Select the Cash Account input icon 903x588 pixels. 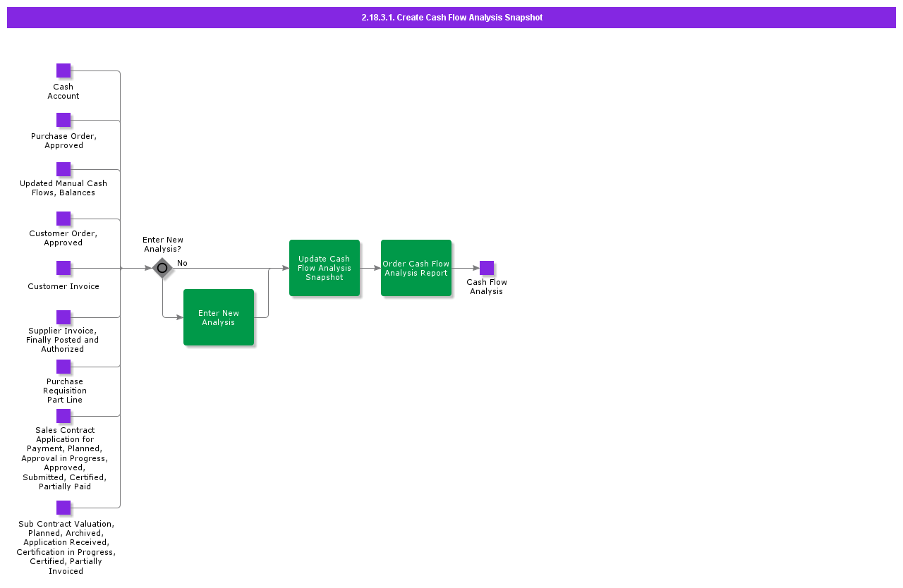pos(63,71)
